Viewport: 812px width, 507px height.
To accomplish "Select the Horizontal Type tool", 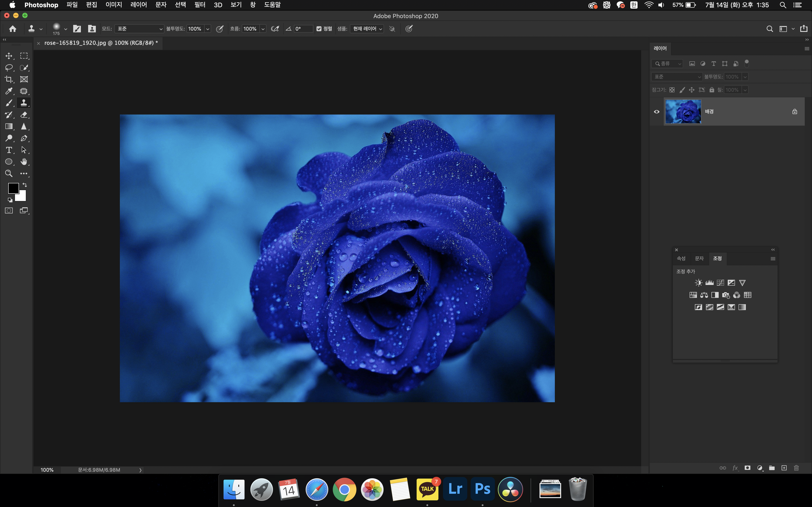I will [9, 150].
